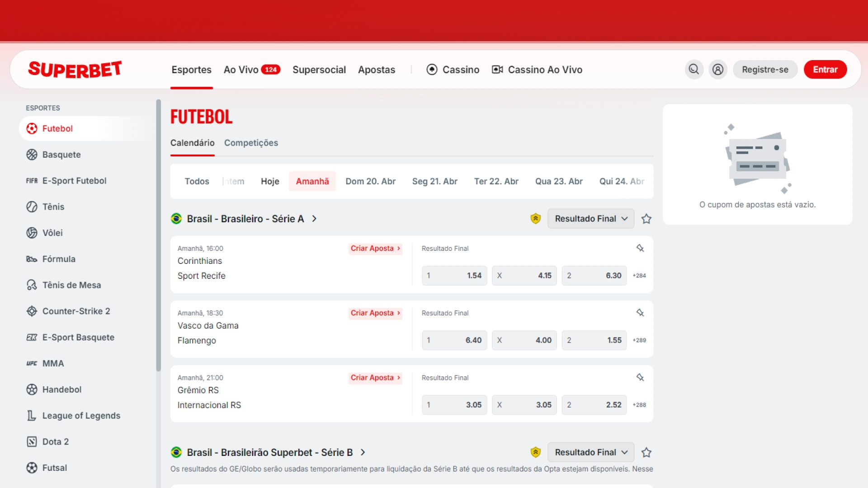Click the Registre-se button

pyautogui.click(x=765, y=70)
